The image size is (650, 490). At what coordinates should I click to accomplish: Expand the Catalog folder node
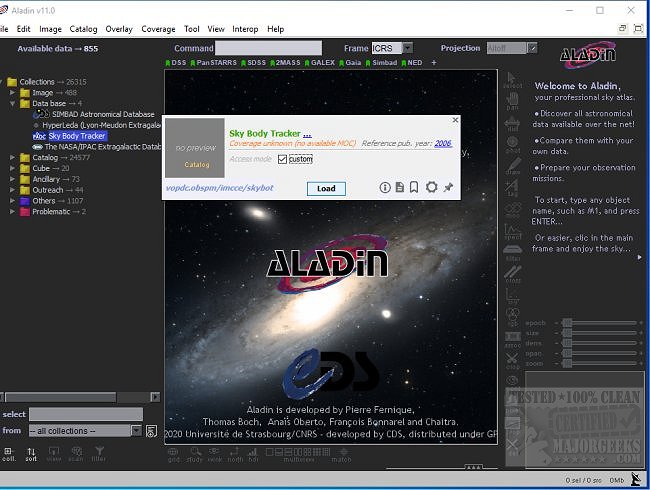[12, 158]
